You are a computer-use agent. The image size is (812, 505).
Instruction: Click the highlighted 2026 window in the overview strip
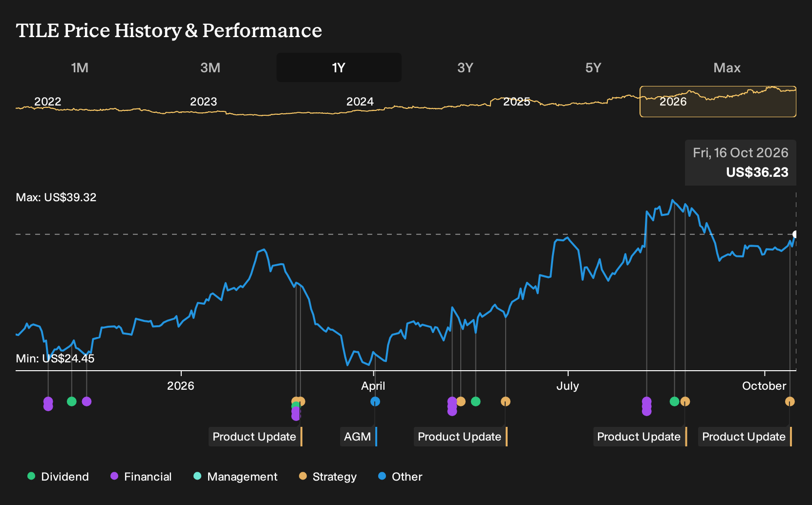click(x=718, y=102)
